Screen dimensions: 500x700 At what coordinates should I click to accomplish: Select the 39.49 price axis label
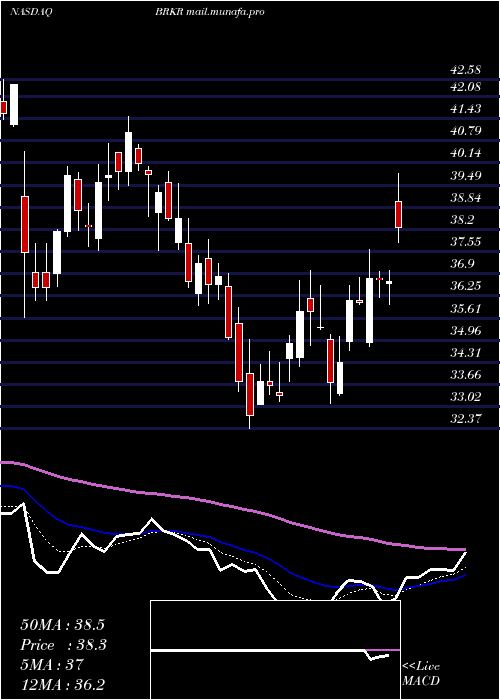coord(465,175)
